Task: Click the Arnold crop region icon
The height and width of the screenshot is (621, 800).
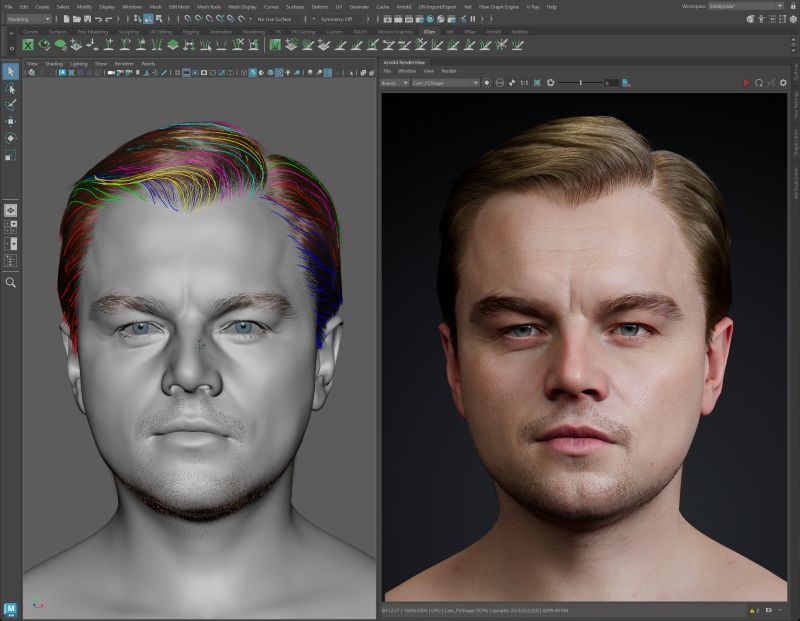Action: (537, 83)
